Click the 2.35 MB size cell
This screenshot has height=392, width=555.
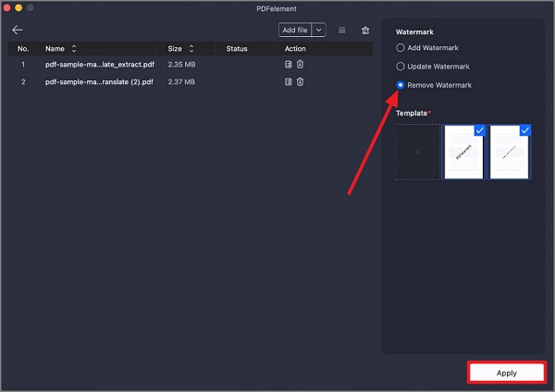click(181, 65)
